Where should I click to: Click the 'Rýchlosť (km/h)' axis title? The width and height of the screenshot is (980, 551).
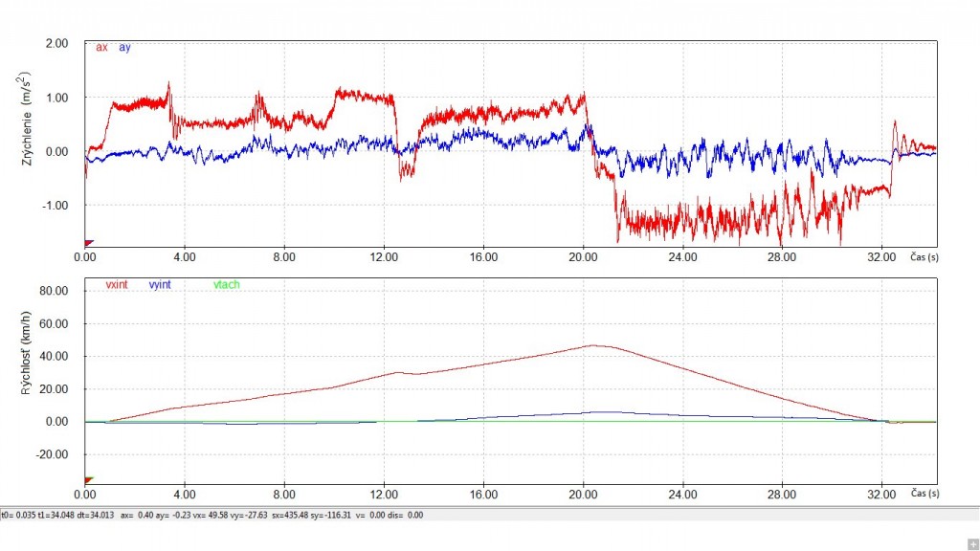pos(26,352)
